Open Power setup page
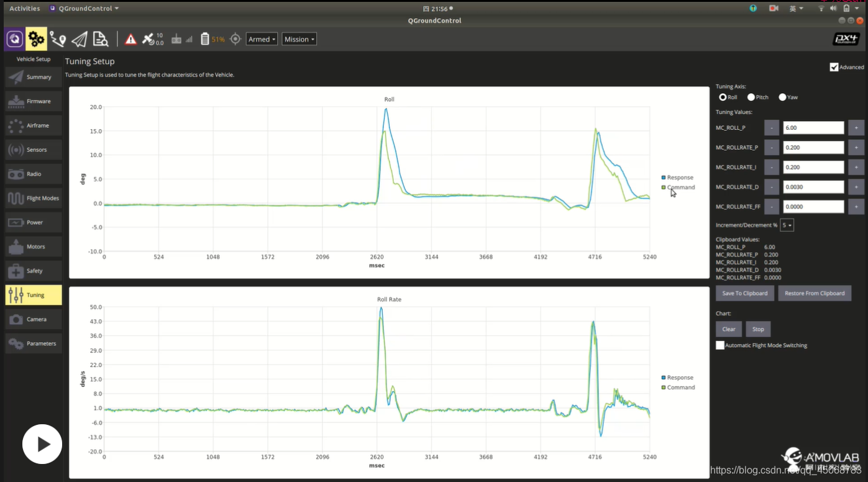The image size is (868, 482). (x=34, y=222)
